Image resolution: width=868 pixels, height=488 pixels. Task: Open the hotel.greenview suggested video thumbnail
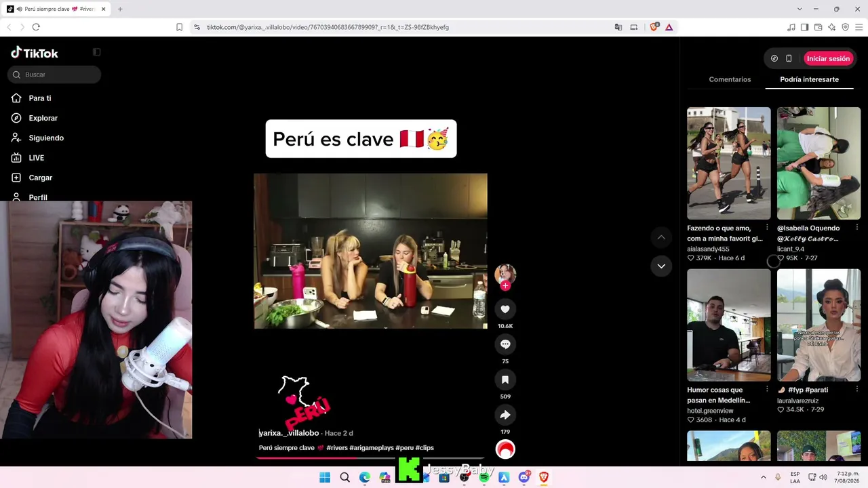coord(728,325)
